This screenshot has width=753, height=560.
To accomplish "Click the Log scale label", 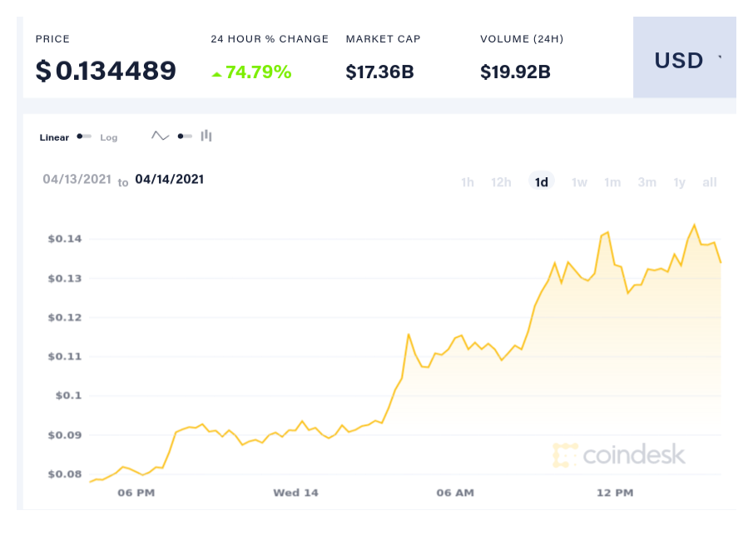I will 109,137.
